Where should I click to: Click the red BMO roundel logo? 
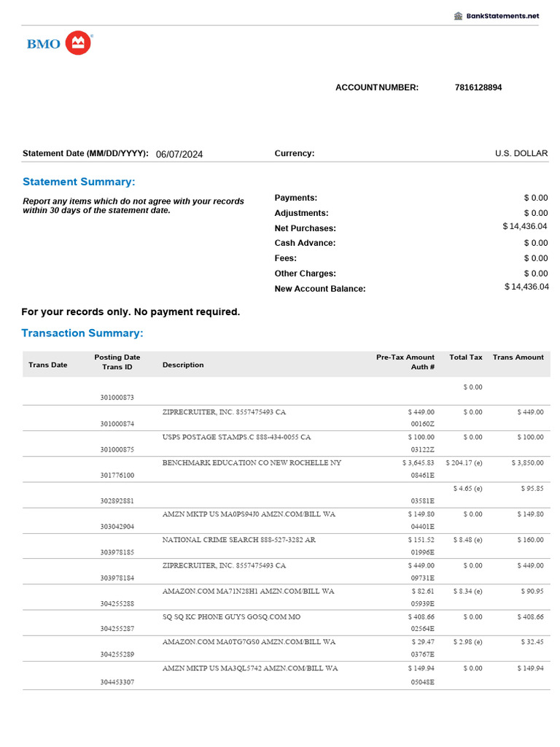point(78,43)
